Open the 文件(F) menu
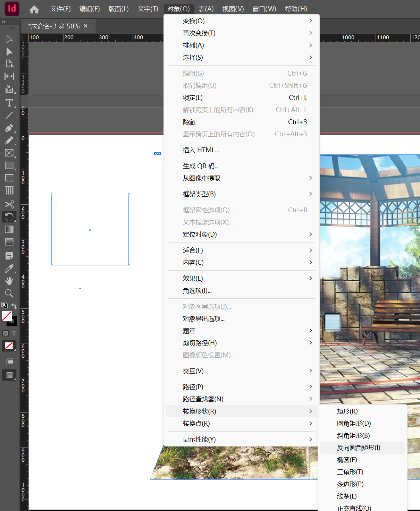 click(60, 9)
